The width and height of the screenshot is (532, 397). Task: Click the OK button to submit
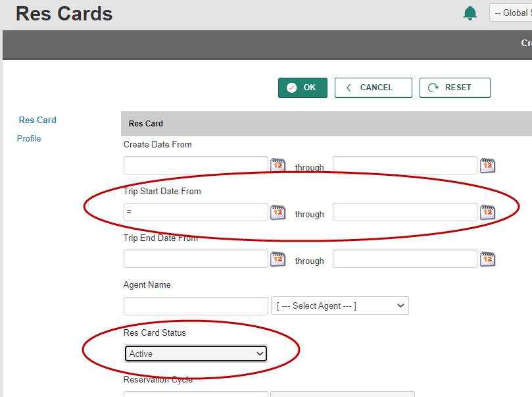point(302,87)
